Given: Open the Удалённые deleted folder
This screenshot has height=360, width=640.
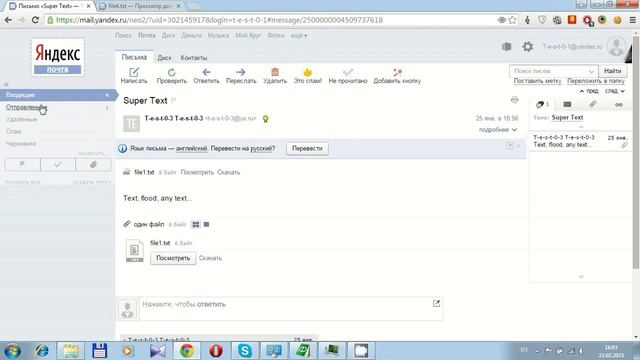Looking at the screenshot, I should pos(22,119).
